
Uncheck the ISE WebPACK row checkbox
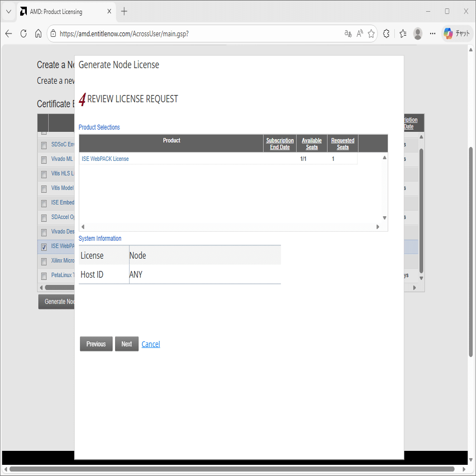(x=44, y=247)
